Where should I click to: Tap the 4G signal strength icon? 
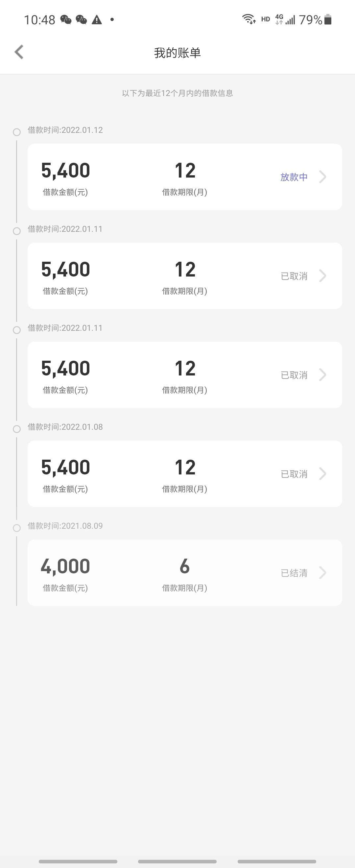(285, 19)
